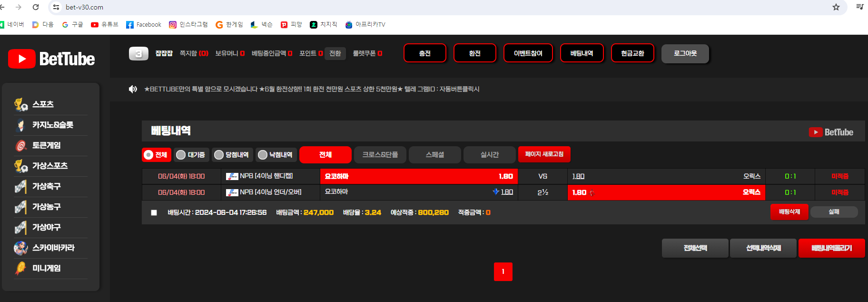Open the 미니게임 sidebar icon
This screenshot has width=868, height=302.
click(21, 269)
